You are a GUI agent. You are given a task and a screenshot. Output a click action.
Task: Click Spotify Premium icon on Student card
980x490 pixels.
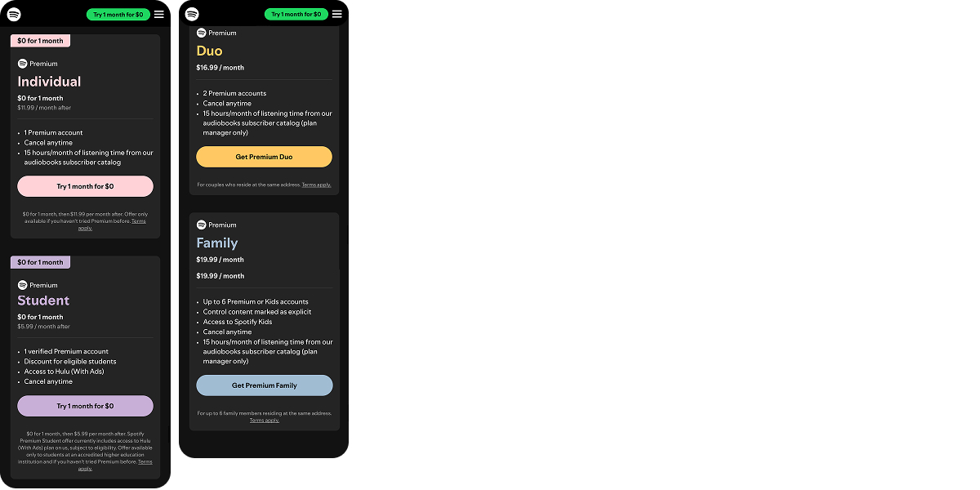pos(22,285)
